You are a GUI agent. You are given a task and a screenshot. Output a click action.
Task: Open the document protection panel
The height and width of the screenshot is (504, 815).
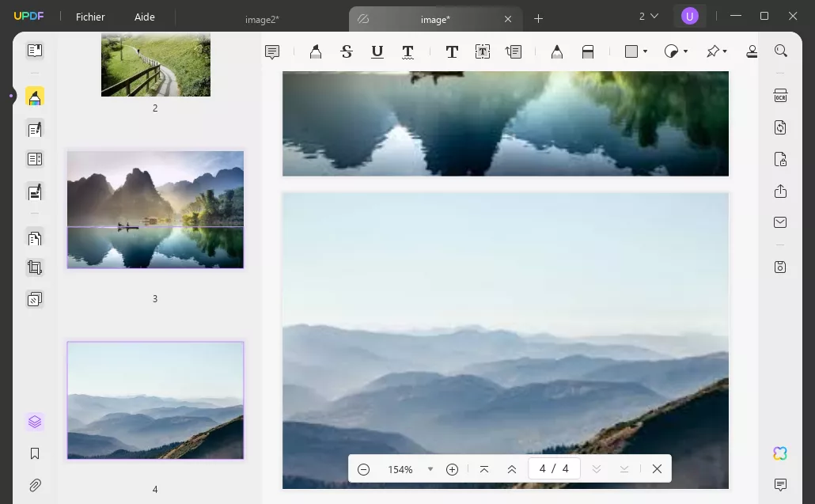781,159
